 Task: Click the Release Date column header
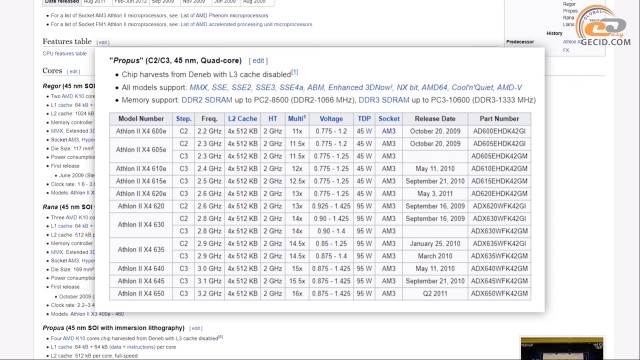click(435, 119)
